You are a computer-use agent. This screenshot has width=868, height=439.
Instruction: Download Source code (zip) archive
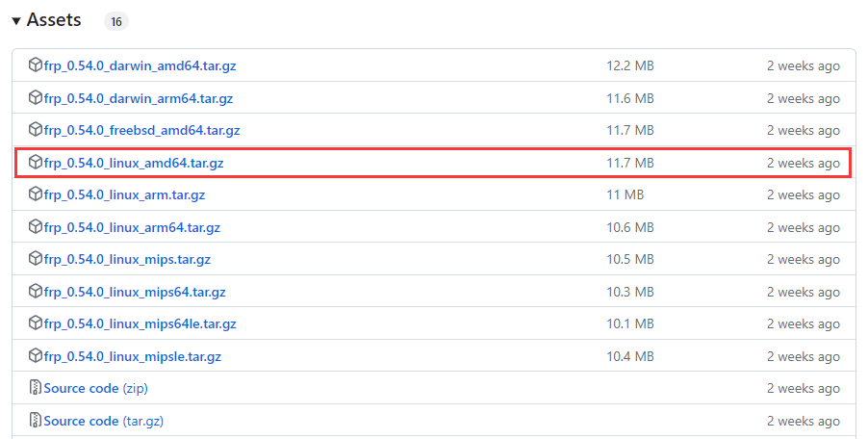(81, 388)
